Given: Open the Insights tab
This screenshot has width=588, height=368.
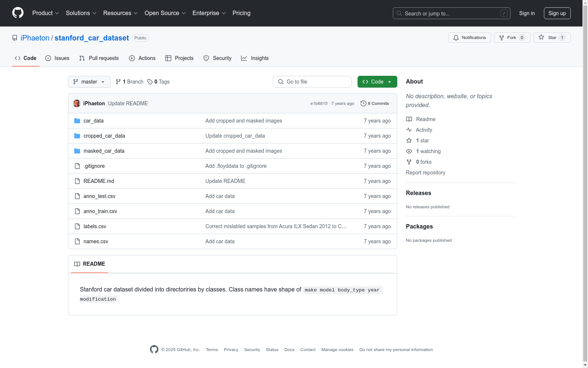Looking at the screenshot, I should [255, 58].
